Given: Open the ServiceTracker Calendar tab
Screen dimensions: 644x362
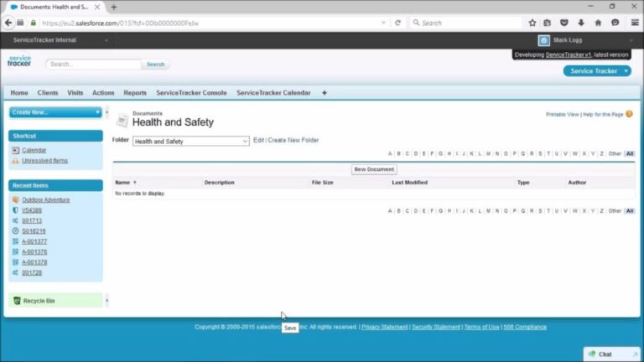Looking at the screenshot, I should [273, 93].
